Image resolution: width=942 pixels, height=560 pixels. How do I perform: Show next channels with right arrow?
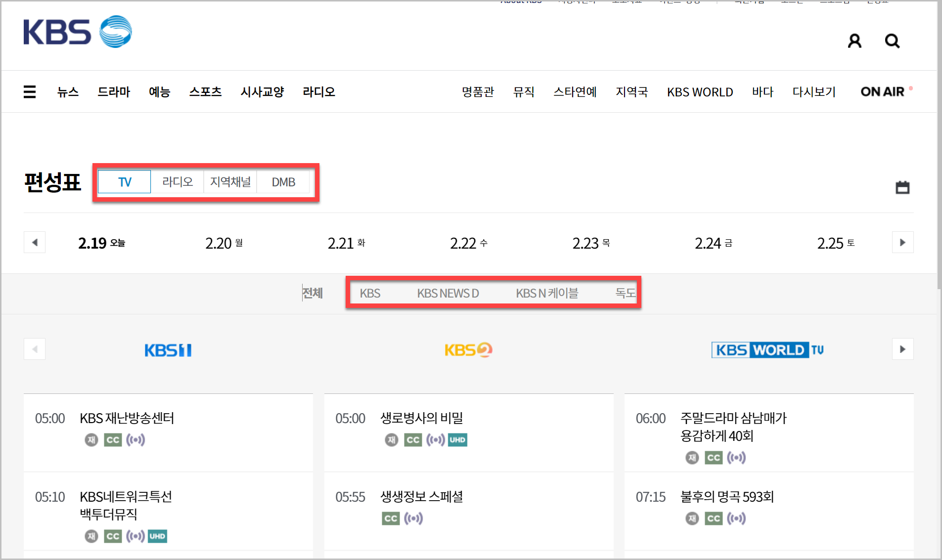902,349
